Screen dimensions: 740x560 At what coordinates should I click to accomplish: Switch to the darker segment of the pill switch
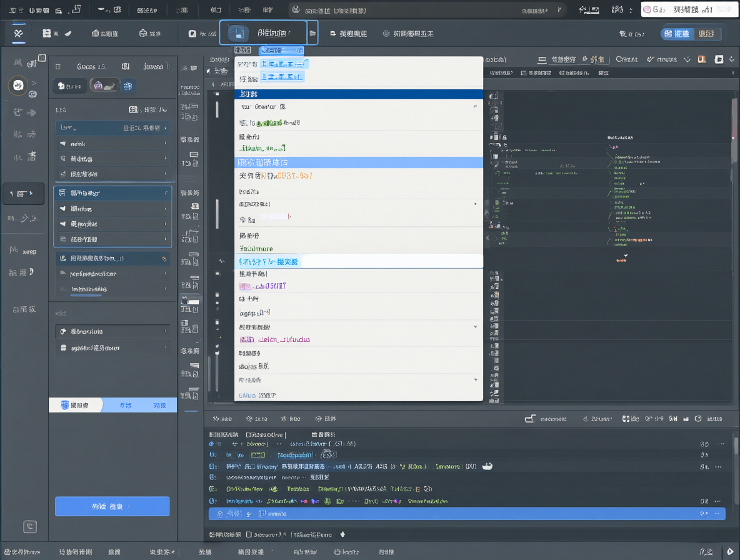[707, 34]
